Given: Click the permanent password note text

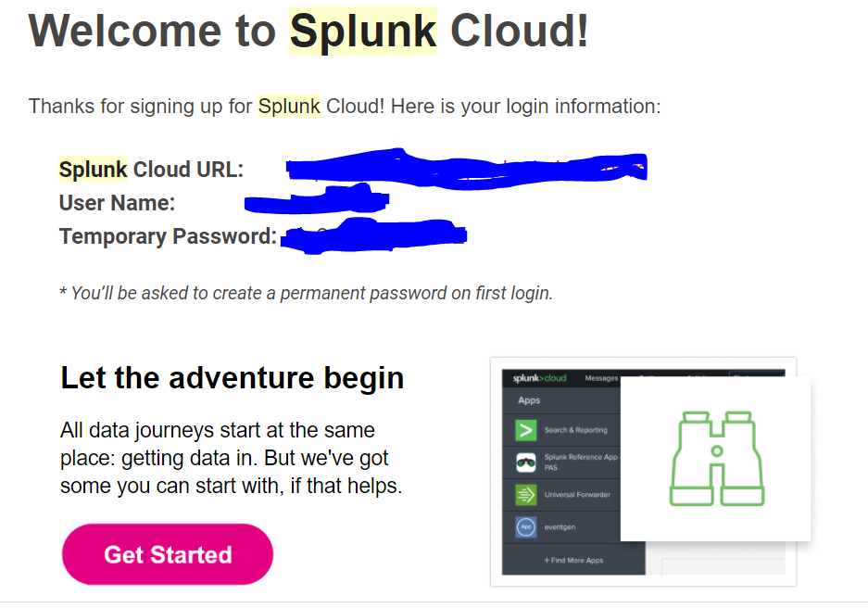Looking at the screenshot, I should pyautogui.click(x=306, y=294).
